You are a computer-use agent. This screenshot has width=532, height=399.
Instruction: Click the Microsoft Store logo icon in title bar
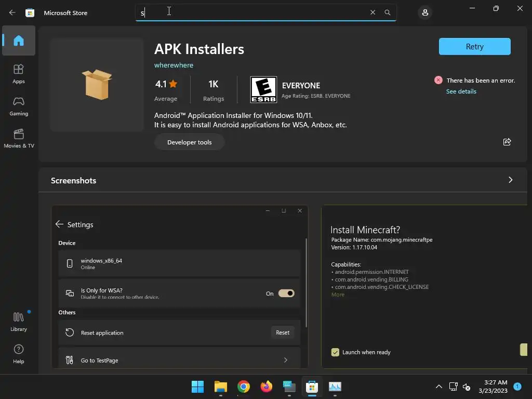[x=30, y=12]
